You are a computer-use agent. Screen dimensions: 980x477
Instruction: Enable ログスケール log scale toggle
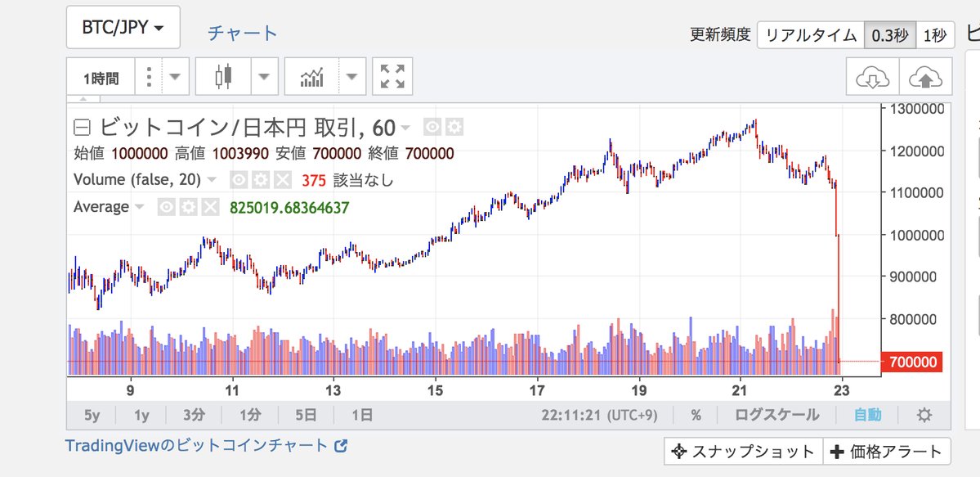tap(776, 414)
